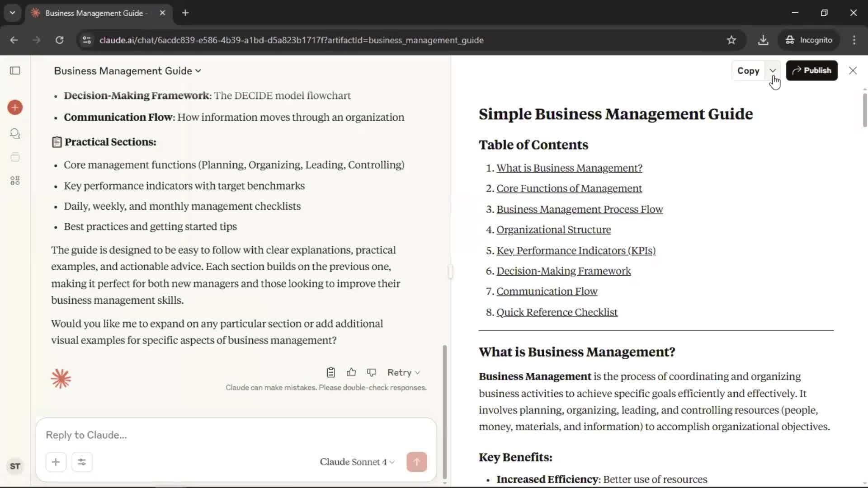
Task: Open the Chats list icon in sidebar
Action: (15, 134)
